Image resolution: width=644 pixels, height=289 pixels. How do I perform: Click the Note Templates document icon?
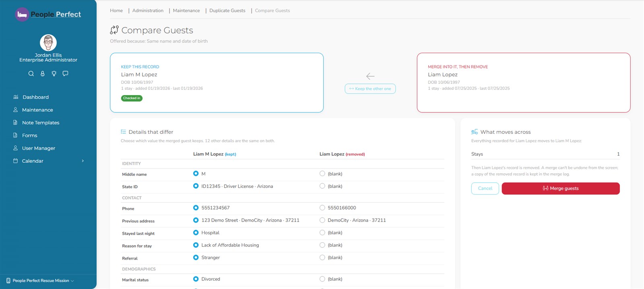[15, 123]
